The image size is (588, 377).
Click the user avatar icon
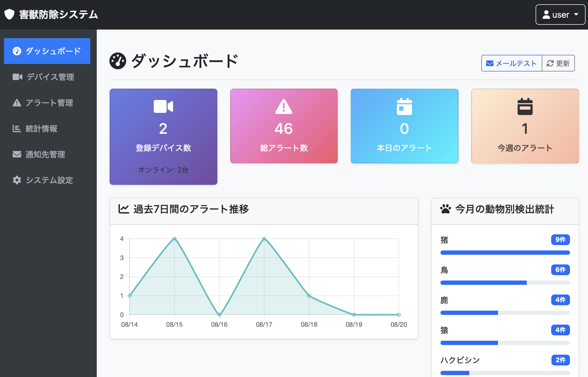pos(546,15)
